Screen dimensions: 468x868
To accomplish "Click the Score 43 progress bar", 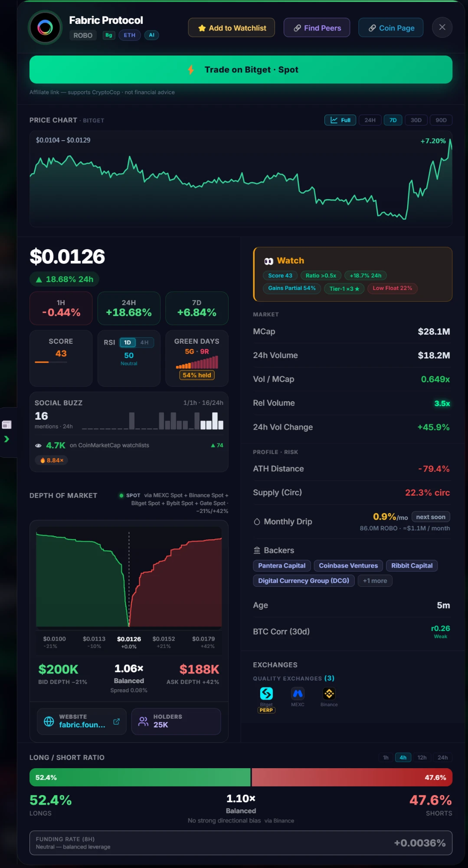I will tap(51, 362).
